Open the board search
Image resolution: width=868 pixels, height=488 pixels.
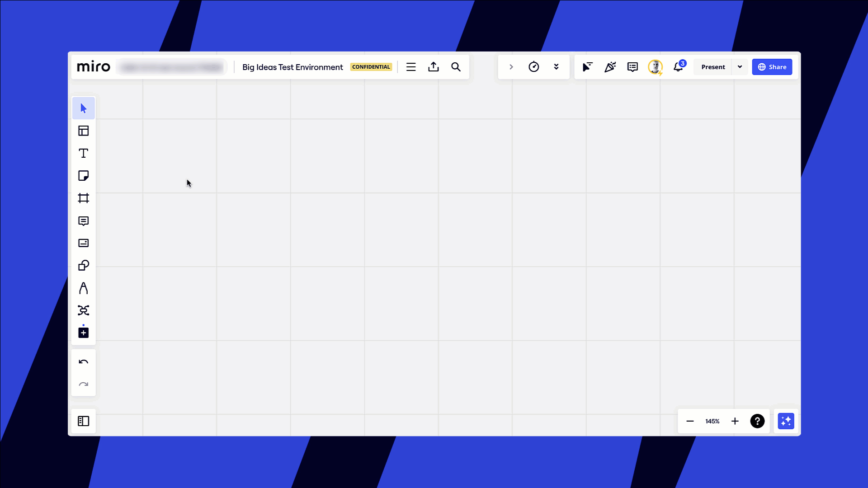456,66
